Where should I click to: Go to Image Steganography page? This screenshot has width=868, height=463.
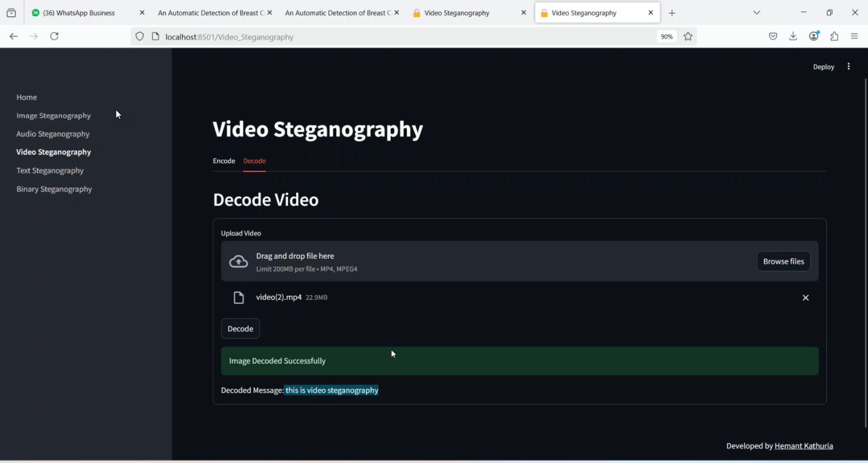53,116
